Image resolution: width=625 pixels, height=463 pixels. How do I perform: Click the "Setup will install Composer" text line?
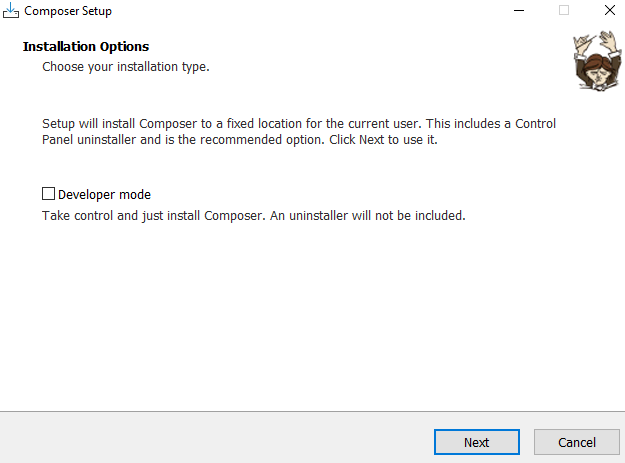click(298, 124)
